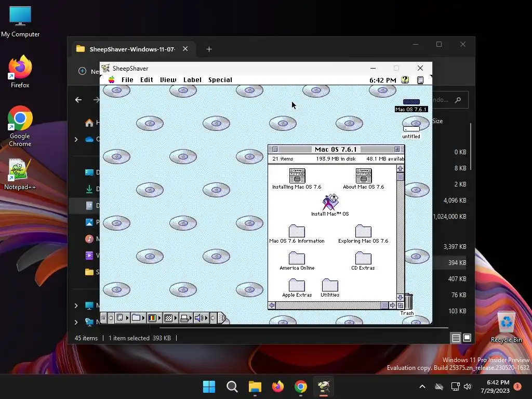This screenshot has width=532, height=399.
Task: Open Downloads in Explorer sidebar
Action: point(89,189)
